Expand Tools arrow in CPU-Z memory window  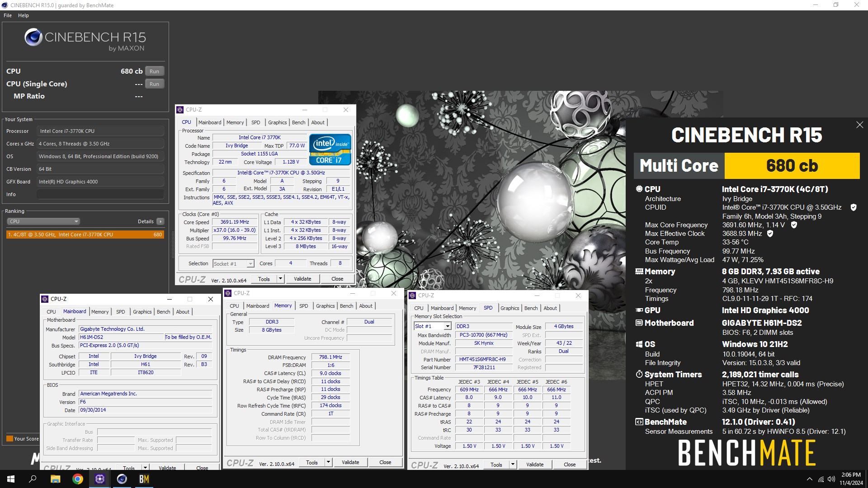coord(328,462)
